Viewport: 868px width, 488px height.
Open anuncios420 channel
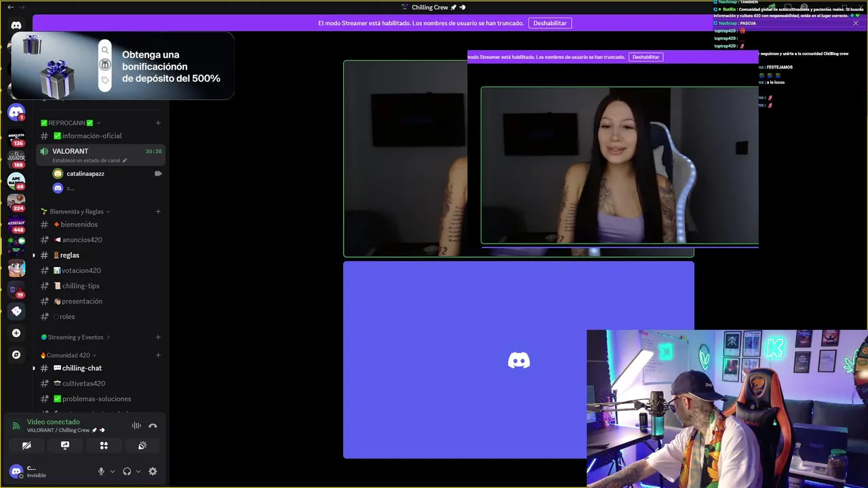[x=100, y=240]
